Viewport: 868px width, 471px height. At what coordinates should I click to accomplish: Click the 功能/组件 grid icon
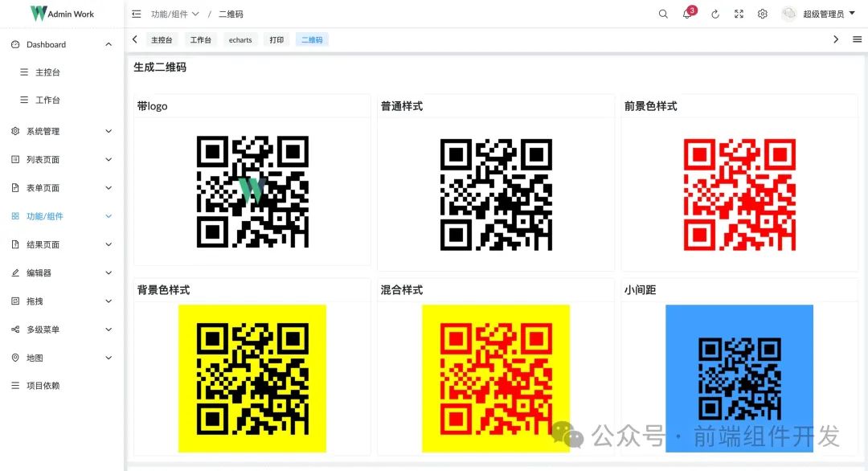[x=15, y=216]
